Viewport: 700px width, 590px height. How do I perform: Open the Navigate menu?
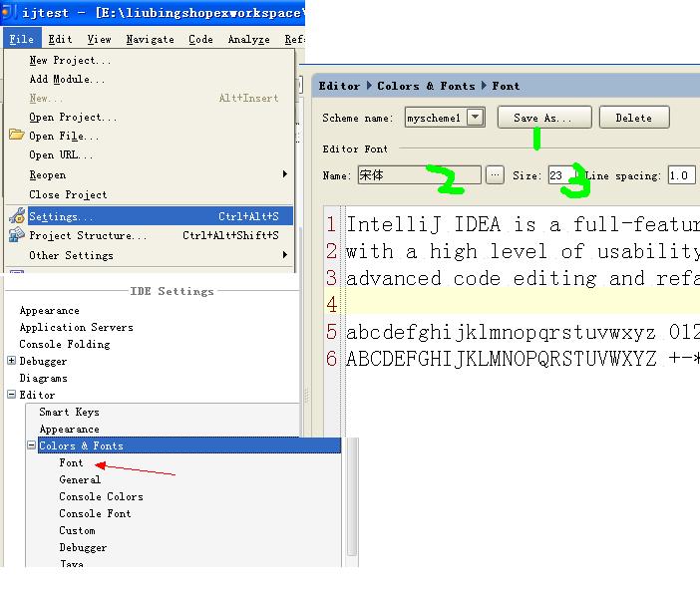coord(150,40)
